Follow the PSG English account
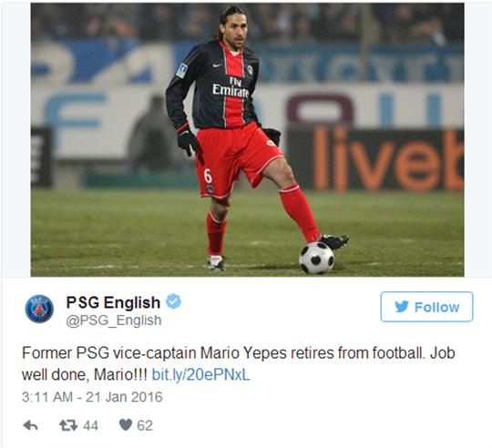Screen dimensions: 492x448 (426, 307)
